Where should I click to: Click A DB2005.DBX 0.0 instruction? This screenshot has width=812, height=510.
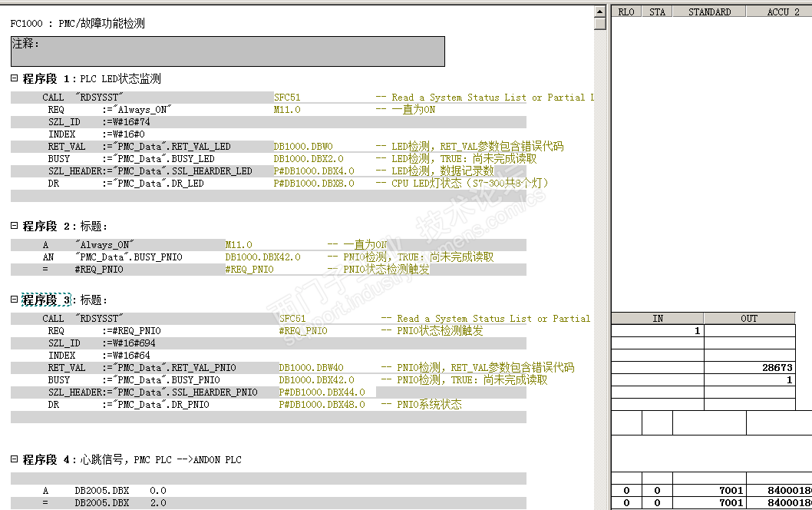(x=104, y=491)
